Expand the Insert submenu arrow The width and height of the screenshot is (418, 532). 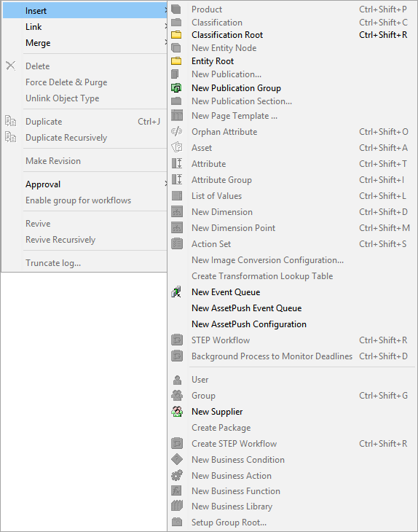[x=165, y=10]
